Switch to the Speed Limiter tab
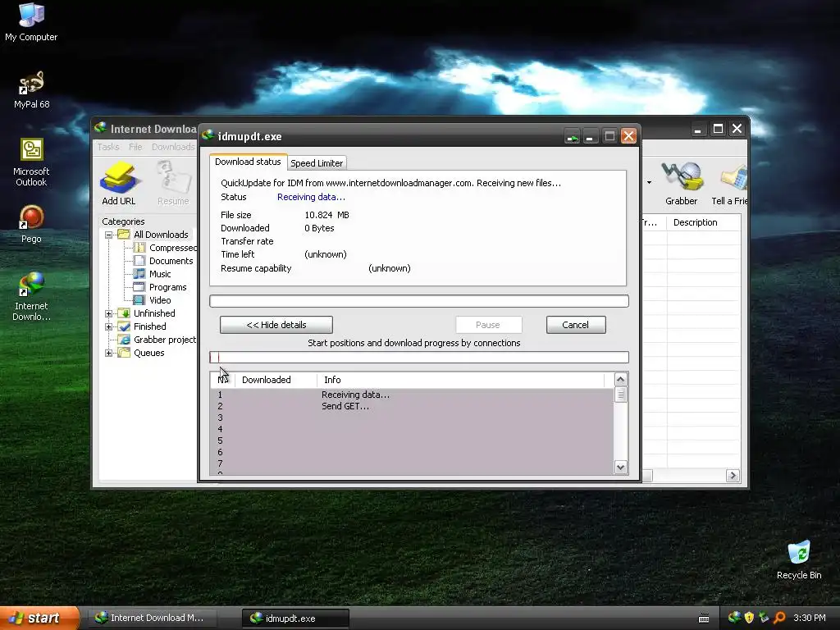Image resolution: width=840 pixels, height=630 pixels. tap(317, 163)
